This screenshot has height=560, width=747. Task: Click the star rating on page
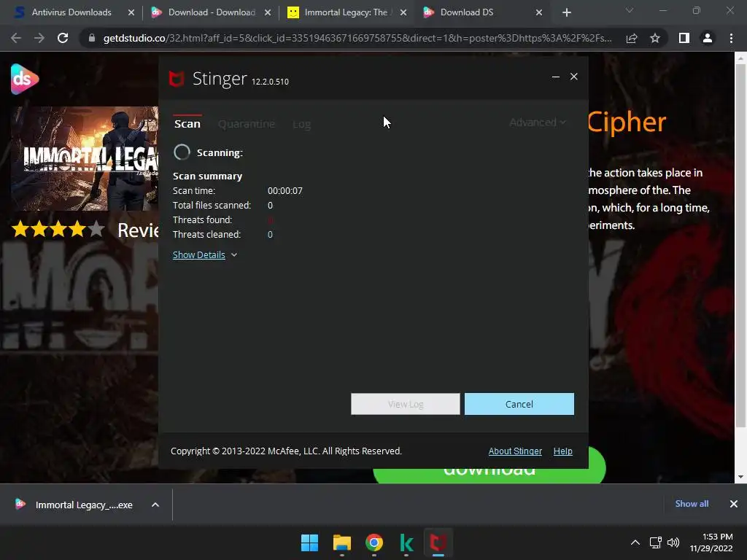click(x=58, y=230)
